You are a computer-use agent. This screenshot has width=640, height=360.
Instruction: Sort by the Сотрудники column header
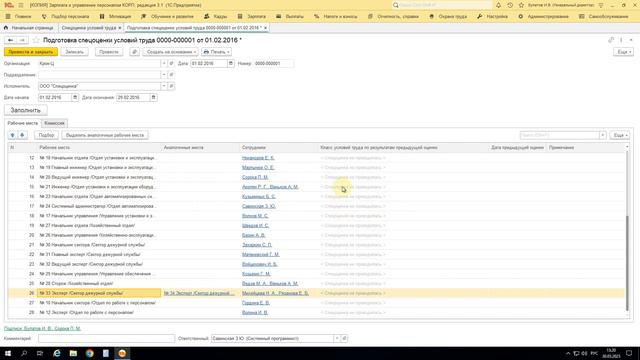point(253,147)
